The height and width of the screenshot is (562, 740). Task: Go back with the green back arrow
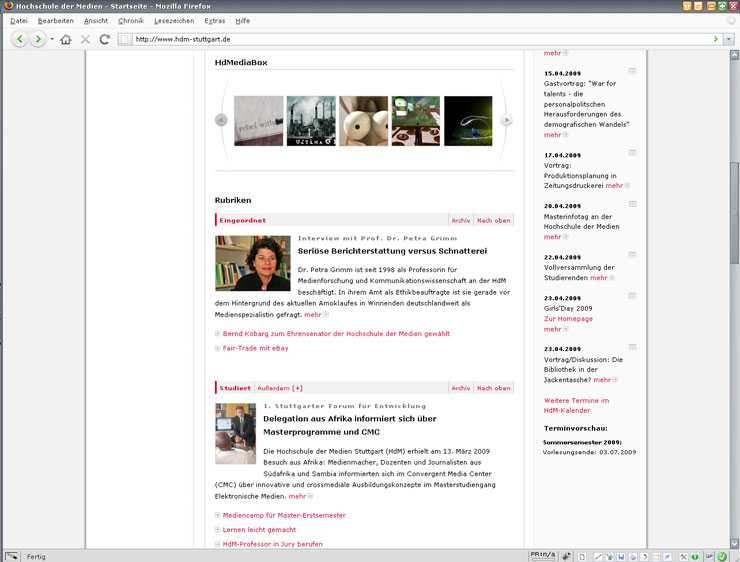tap(19, 39)
